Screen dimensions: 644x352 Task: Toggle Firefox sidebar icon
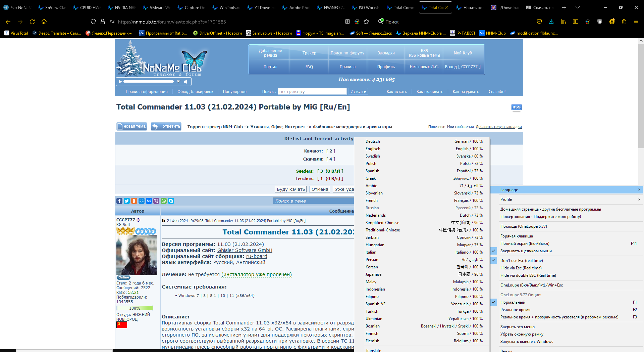[576, 22]
